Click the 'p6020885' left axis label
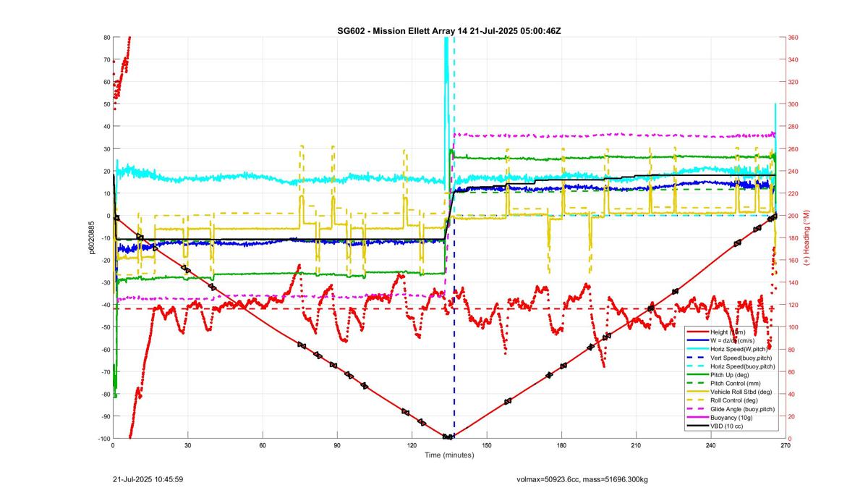This screenshot has width=868, height=493. click(x=93, y=237)
